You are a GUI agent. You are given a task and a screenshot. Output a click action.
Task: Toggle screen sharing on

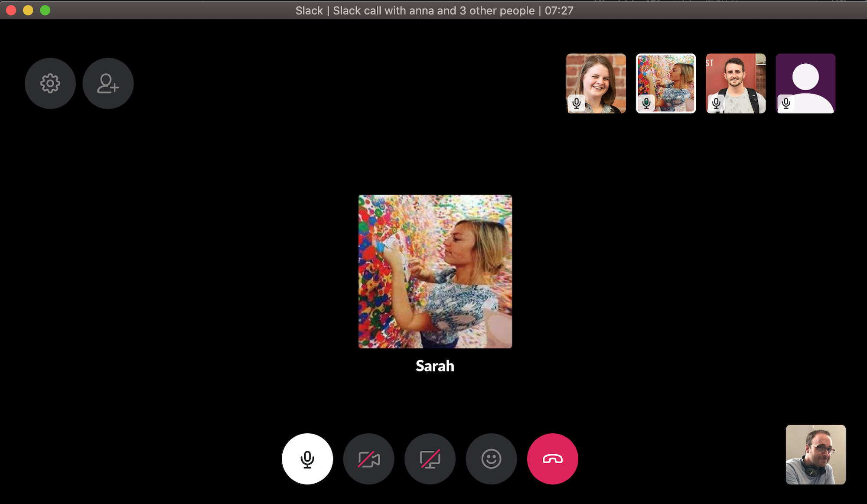pyautogui.click(x=430, y=459)
